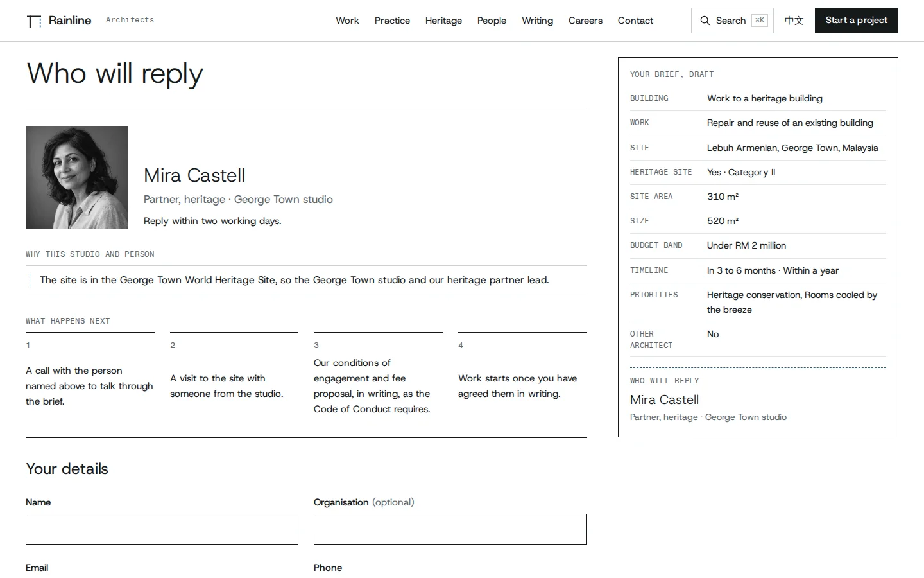924x578 pixels.
Task: Click the 'Heritage conservation, Rooms cooled' priorities value
Action: (x=792, y=302)
